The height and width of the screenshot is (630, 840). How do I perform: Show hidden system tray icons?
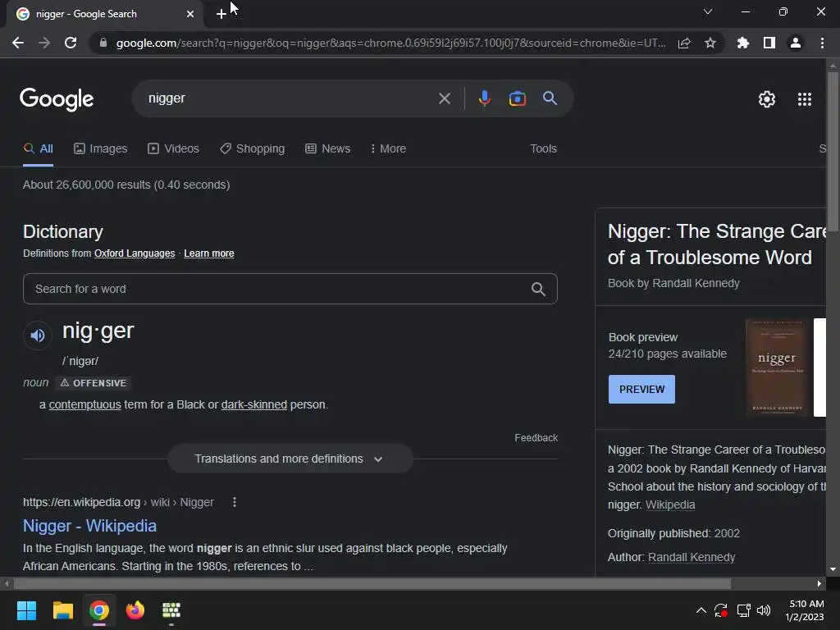701,610
